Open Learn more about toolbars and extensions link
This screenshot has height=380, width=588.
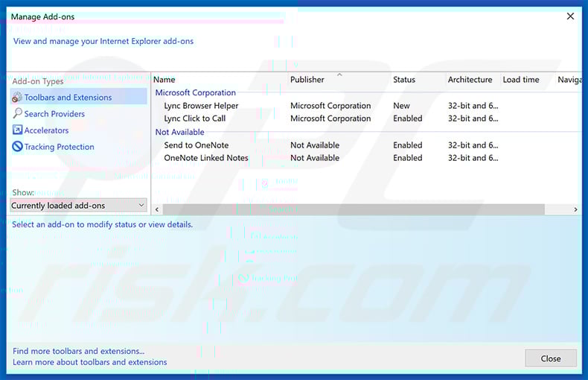[89, 362]
